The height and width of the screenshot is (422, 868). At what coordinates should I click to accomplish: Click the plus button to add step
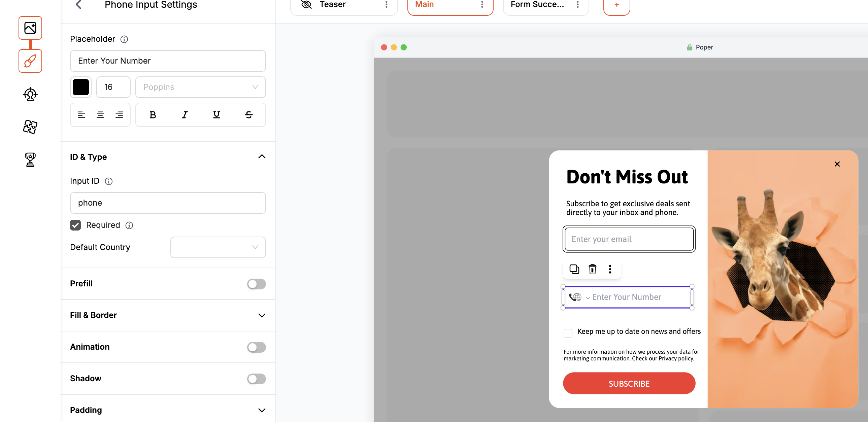tap(616, 5)
